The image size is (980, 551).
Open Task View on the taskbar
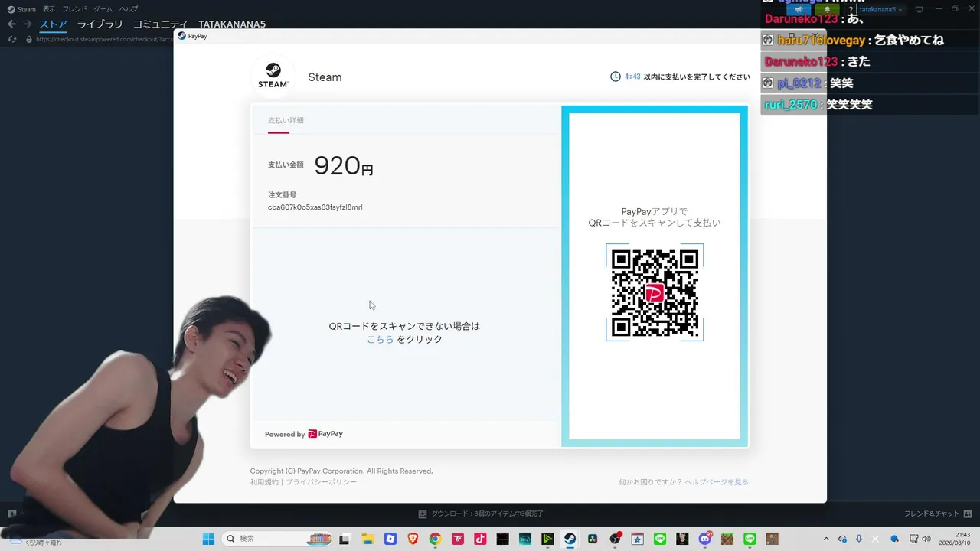tap(345, 539)
